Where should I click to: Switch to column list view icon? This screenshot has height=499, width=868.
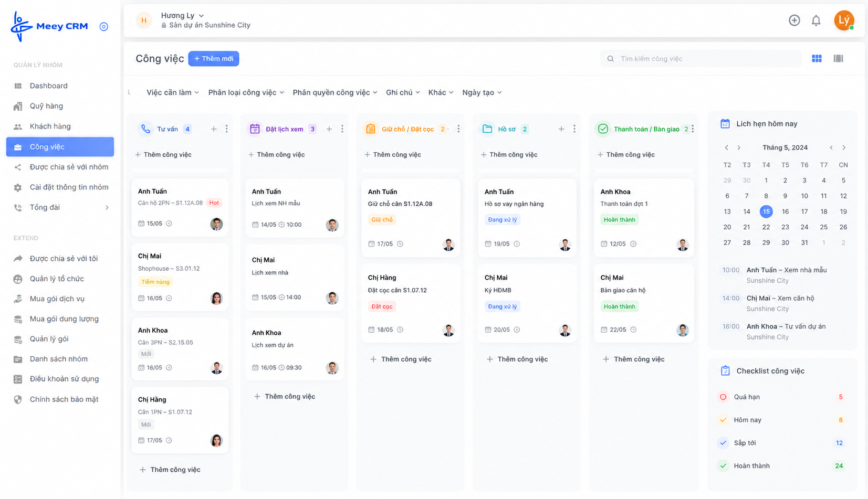pos(838,59)
